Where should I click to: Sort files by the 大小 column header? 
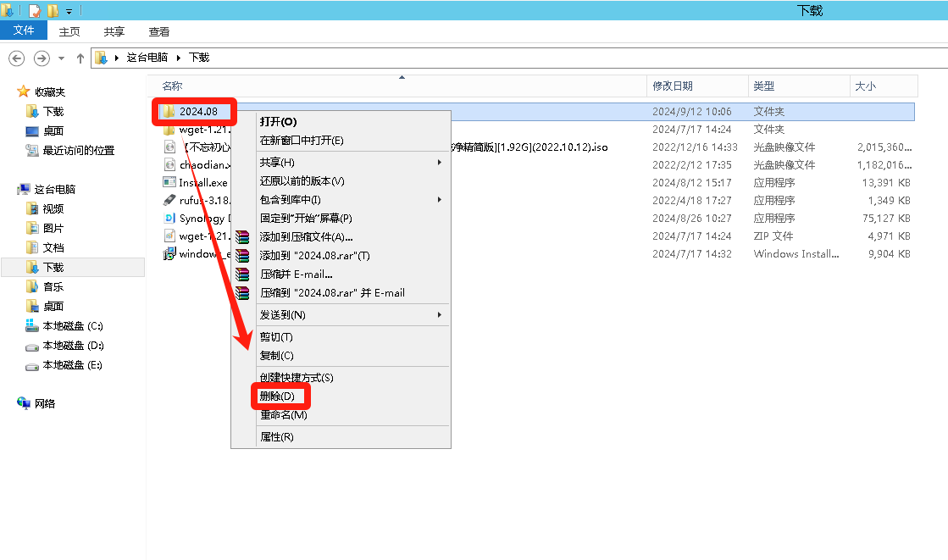pos(865,86)
